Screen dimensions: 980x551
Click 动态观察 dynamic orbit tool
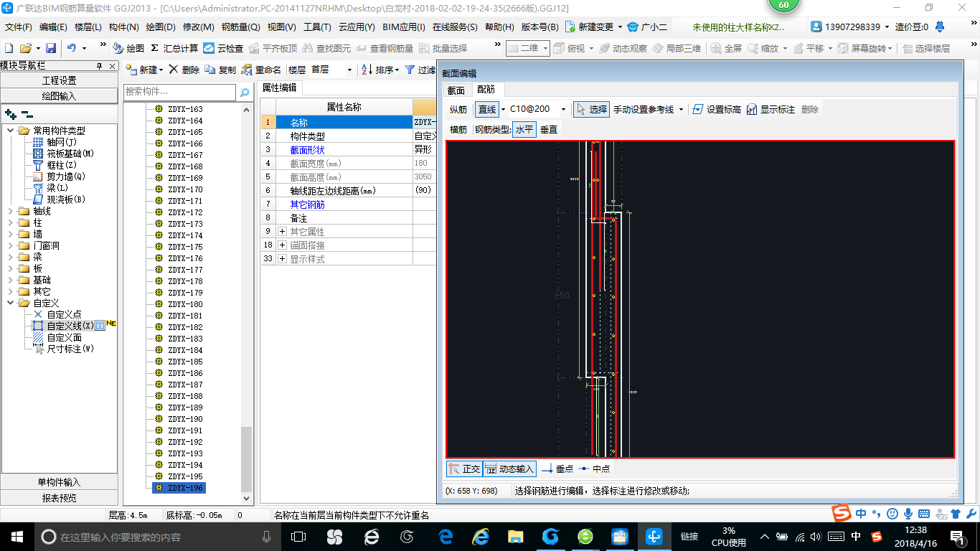click(x=623, y=48)
